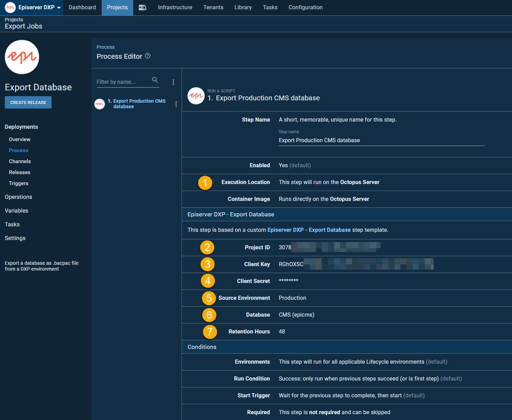
Task: Click the Process Editor help icon
Action: pyautogui.click(x=148, y=56)
